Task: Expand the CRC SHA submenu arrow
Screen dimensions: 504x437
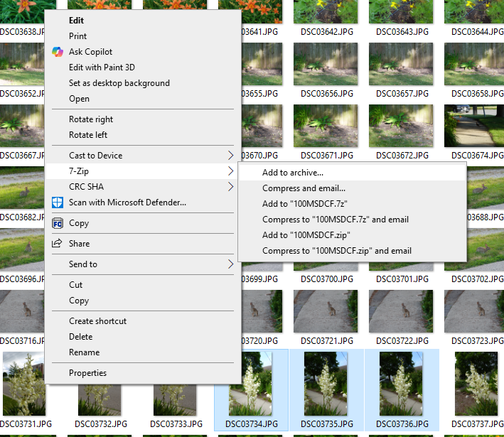Action: [230, 187]
